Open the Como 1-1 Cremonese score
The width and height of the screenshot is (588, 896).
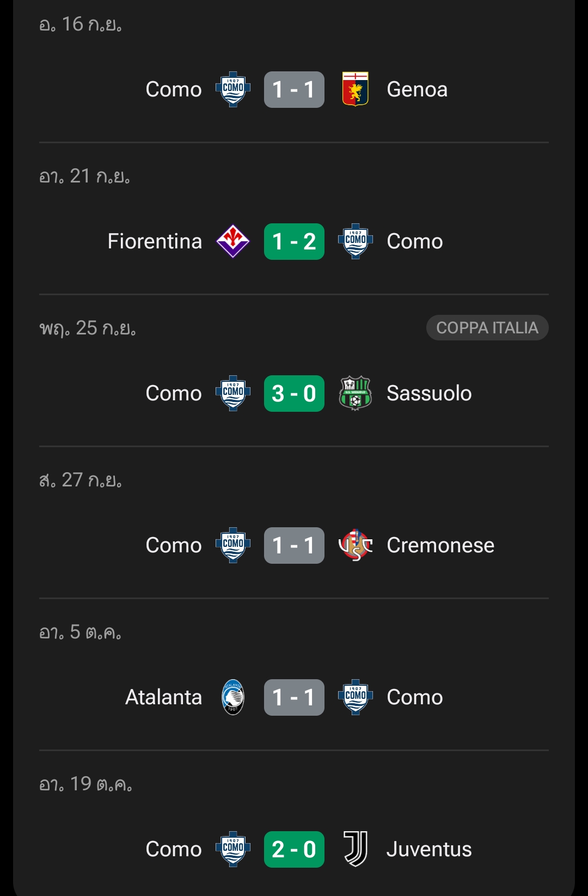[294, 545]
